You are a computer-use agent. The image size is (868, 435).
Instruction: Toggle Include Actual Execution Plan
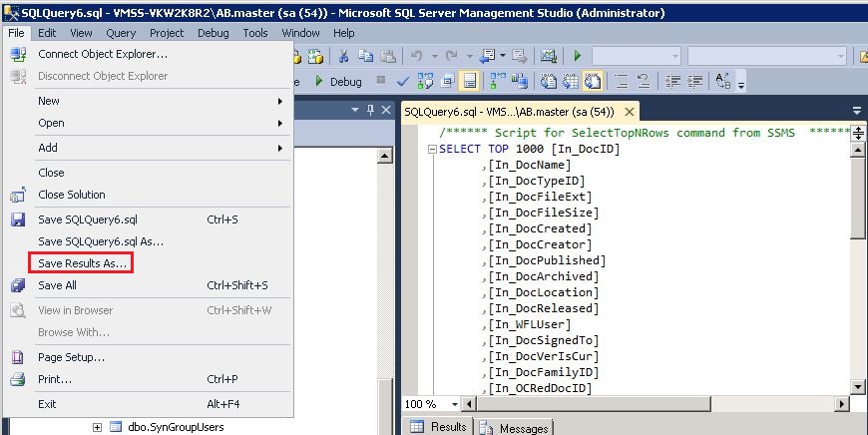tap(497, 82)
